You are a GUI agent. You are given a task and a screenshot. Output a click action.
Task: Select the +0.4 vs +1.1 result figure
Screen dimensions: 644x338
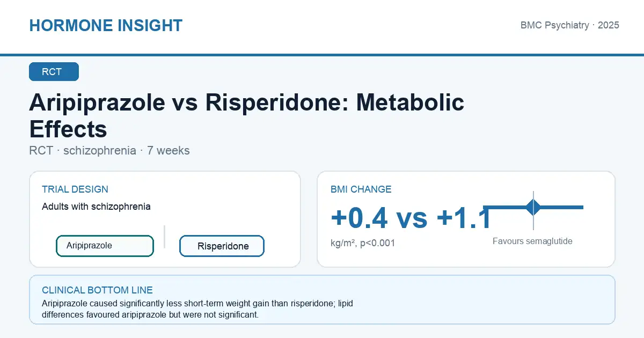411,218
